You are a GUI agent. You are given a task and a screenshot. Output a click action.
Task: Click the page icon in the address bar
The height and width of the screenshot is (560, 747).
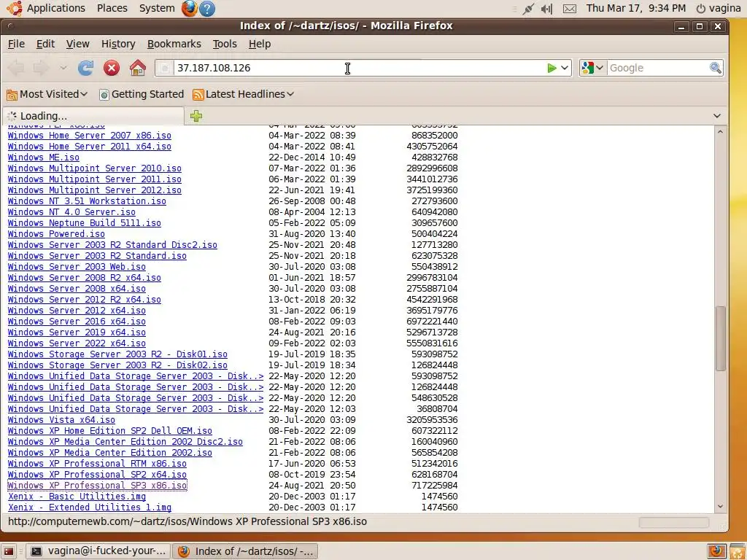pyautogui.click(x=164, y=68)
